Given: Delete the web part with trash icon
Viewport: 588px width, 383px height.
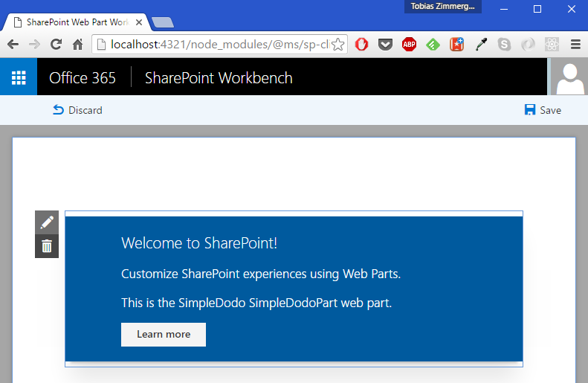Looking at the screenshot, I should pyautogui.click(x=47, y=246).
